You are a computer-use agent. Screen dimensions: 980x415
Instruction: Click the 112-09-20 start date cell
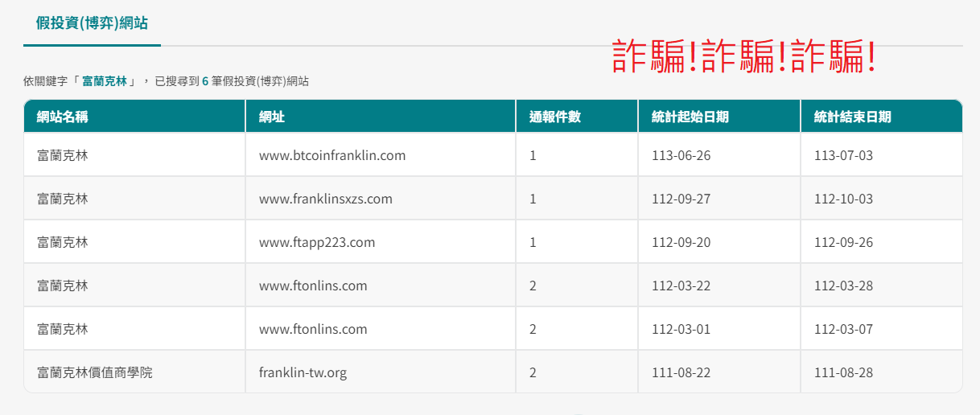point(681,242)
